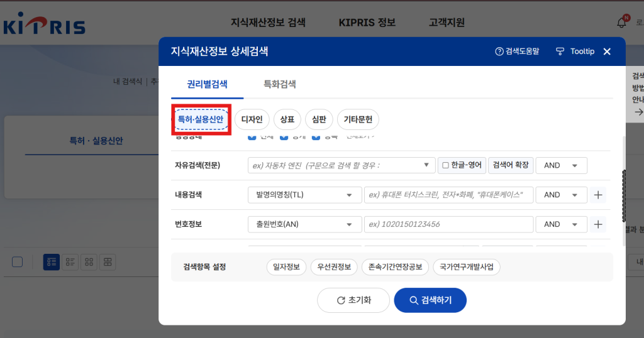Viewport: 644px width, 338px height.
Task: Toggle the Tooltip option
Action: 575,52
